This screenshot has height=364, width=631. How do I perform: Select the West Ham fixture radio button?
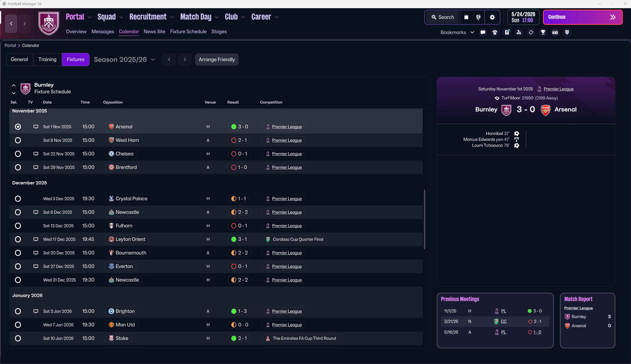coord(18,140)
